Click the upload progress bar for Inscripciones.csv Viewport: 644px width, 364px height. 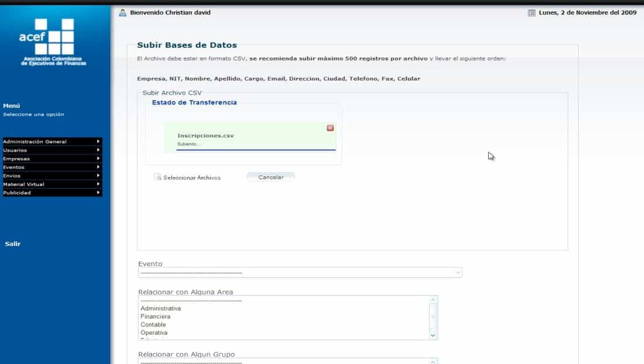[x=256, y=150]
